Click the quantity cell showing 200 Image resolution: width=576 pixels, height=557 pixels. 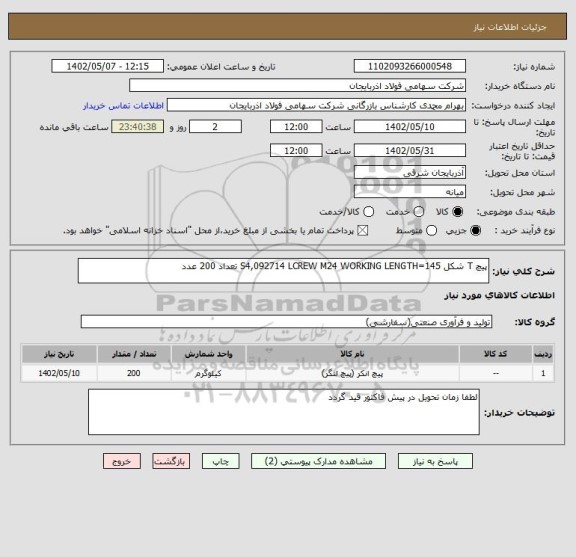click(134, 373)
